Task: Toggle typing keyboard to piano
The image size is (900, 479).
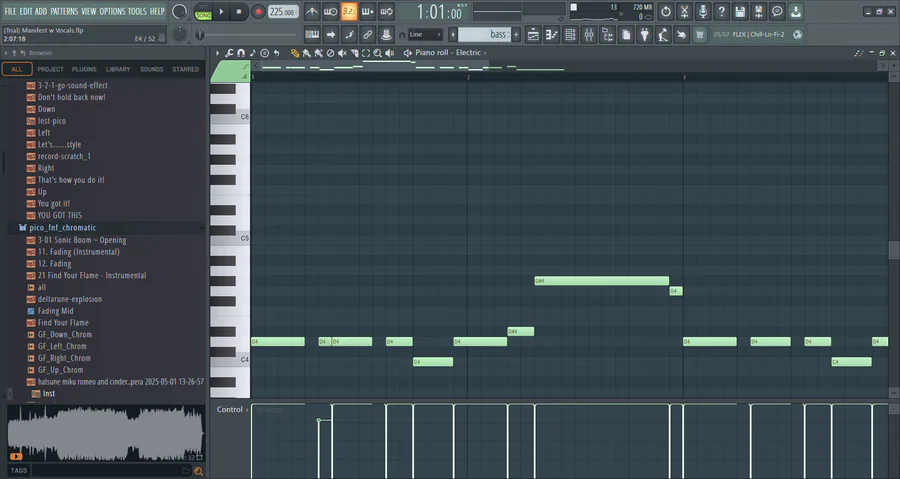Action: (x=312, y=35)
